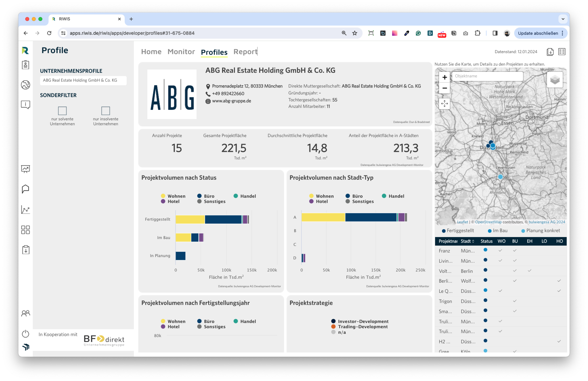Go back in browser history
This screenshot has width=588, height=381.
click(26, 33)
